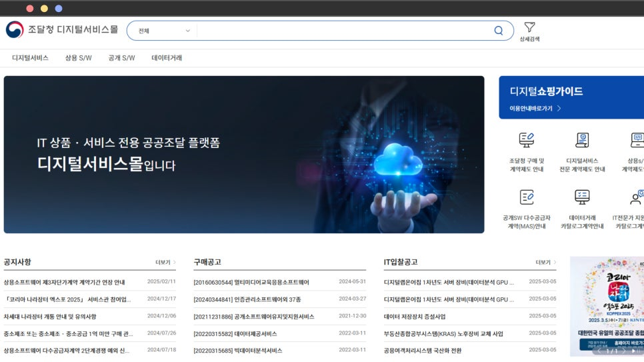
Task: Open [20211231886] 공개소프트웨어유지및지원서비스 listing
Action: pyautogui.click(x=254, y=317)
